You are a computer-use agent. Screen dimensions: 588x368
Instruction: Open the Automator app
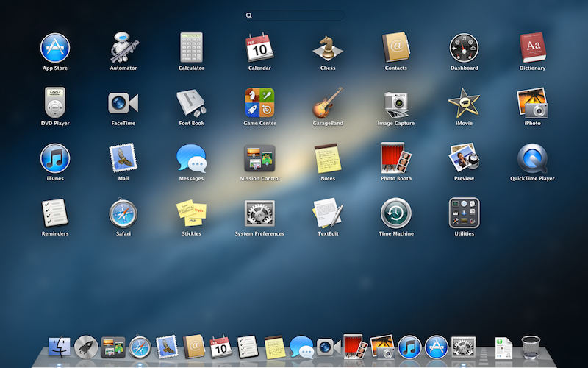tap(123, 48)
